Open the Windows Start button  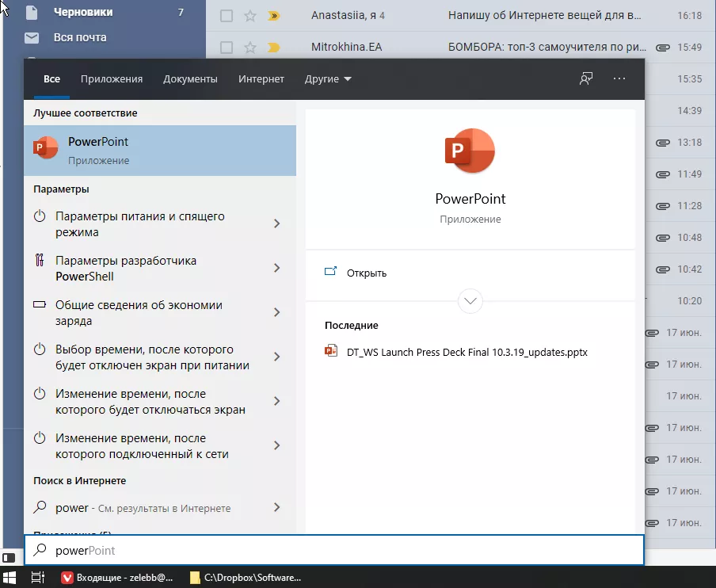(10, 578)
